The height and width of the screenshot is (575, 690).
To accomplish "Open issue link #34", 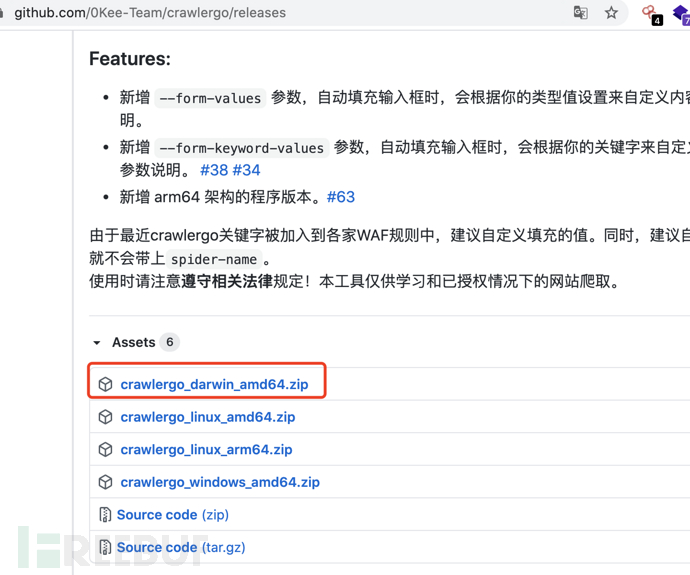I will coord(246,170).
